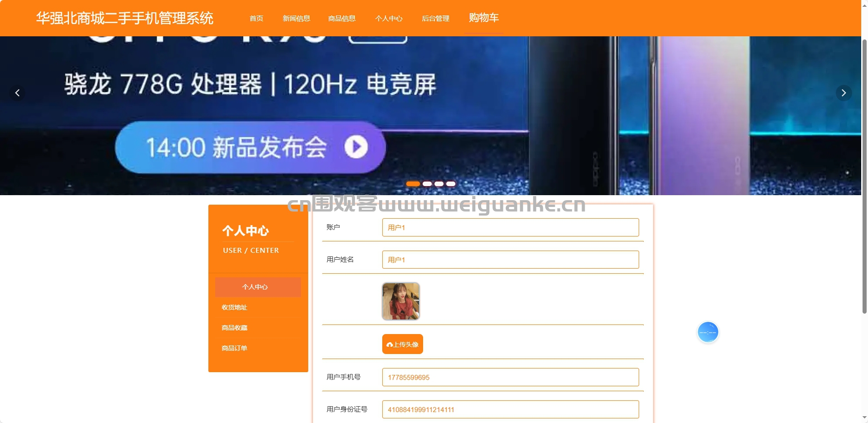The width and height of the screenshot is (868, 423).
Task: Select 个人中心 in the user sidebar
Action: tap(258, 287)
